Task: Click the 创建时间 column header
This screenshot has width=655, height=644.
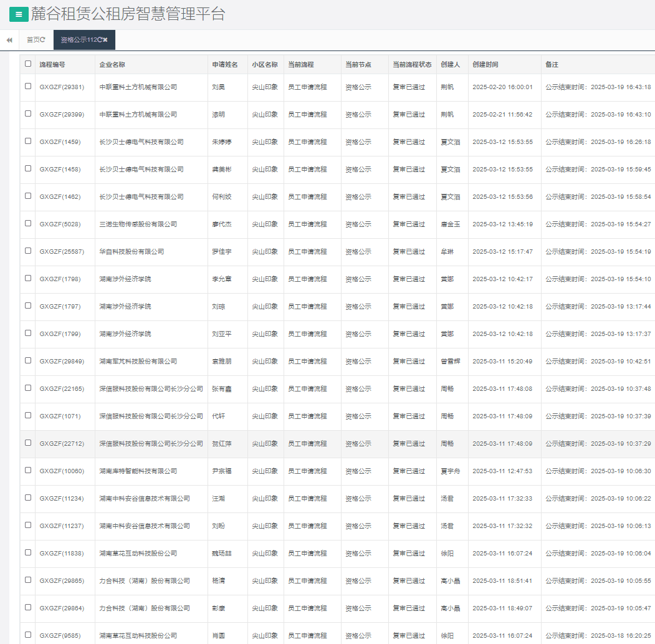Action: 485,64
